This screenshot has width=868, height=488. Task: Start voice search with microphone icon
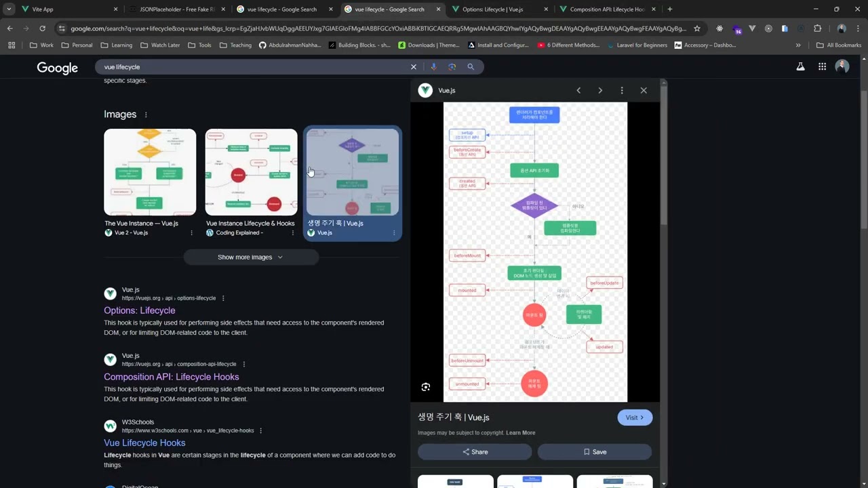pyautogui.click(x=433, y=67)
